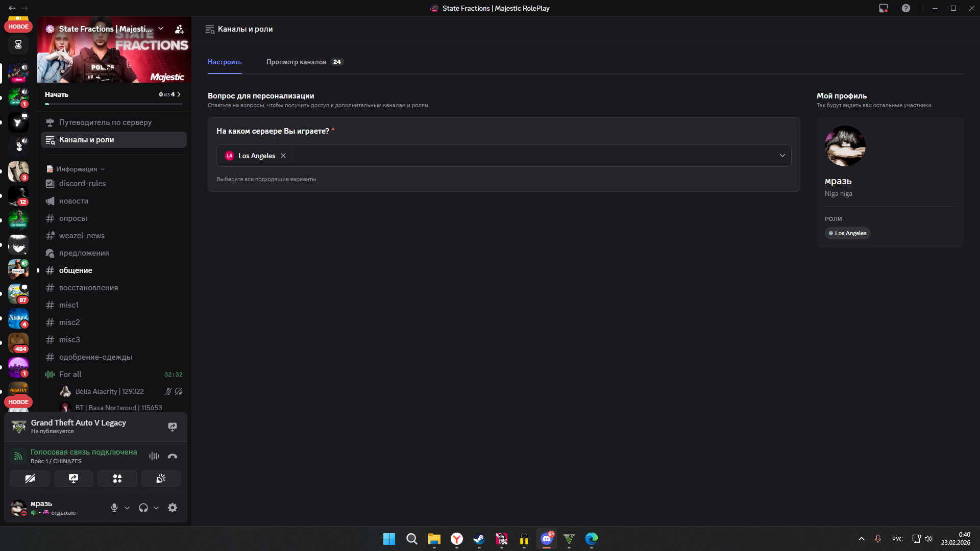The image size is (980, 551).
Task: Remove the Los Angeles selection
Action: point(283,156)
